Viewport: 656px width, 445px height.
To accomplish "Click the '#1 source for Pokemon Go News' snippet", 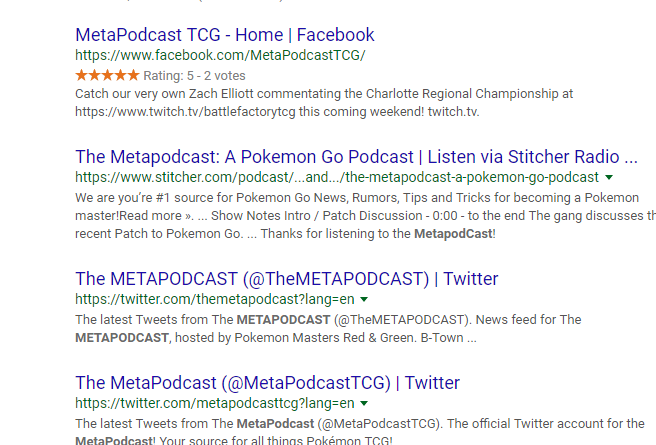I will coord(357,197).
